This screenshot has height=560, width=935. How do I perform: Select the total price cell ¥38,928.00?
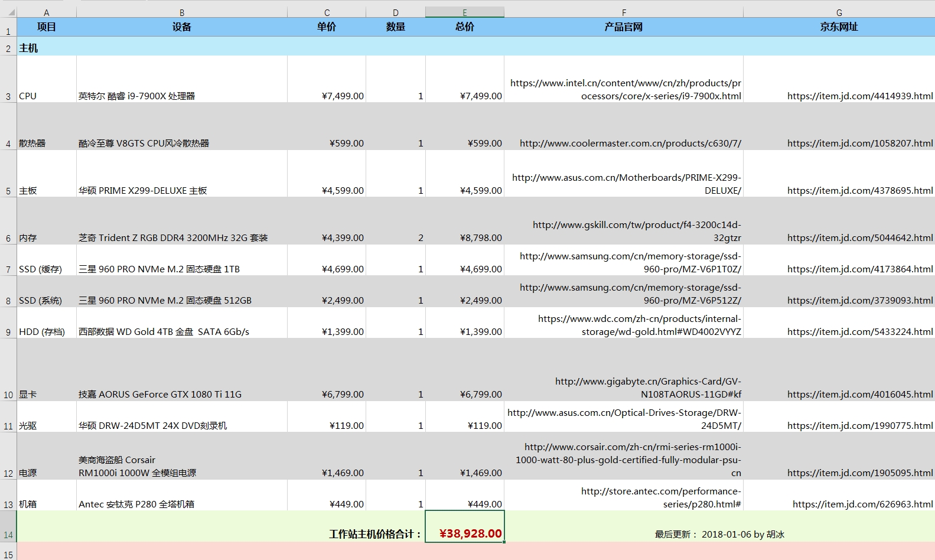(465, 533)
